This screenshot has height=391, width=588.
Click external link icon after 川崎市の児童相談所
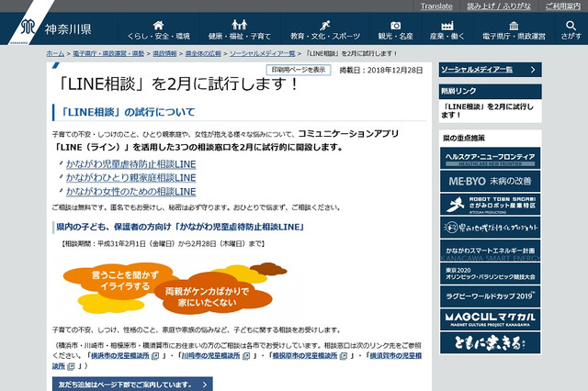tap(246, 356)
